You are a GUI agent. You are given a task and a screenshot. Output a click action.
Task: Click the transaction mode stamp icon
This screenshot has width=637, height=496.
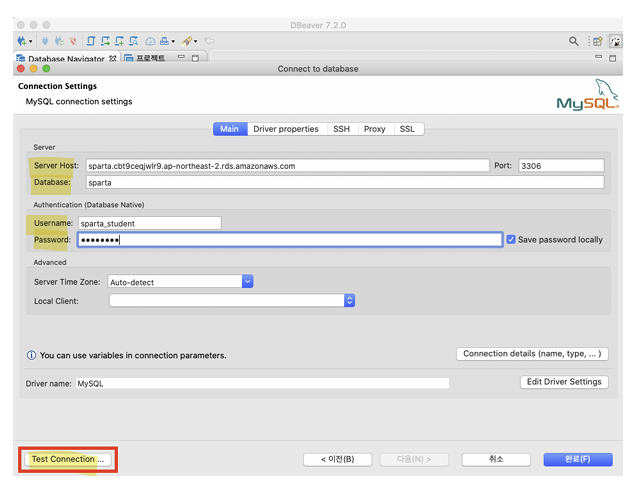click(x=164, y=41)
